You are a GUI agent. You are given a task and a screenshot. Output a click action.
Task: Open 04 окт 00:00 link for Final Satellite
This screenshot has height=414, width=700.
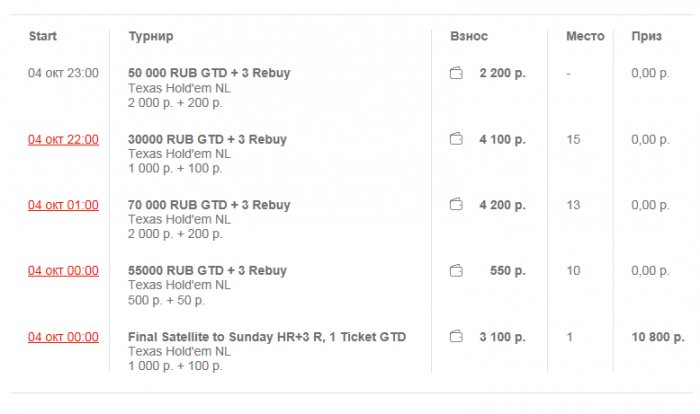click(x=63, y=337)
